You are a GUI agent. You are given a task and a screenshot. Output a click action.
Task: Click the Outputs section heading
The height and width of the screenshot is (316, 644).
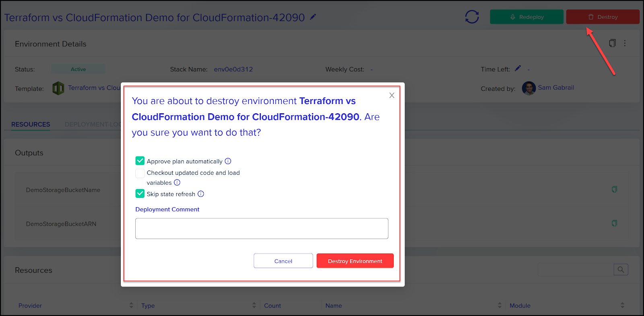pyautogui.click(x=29, y=153)
